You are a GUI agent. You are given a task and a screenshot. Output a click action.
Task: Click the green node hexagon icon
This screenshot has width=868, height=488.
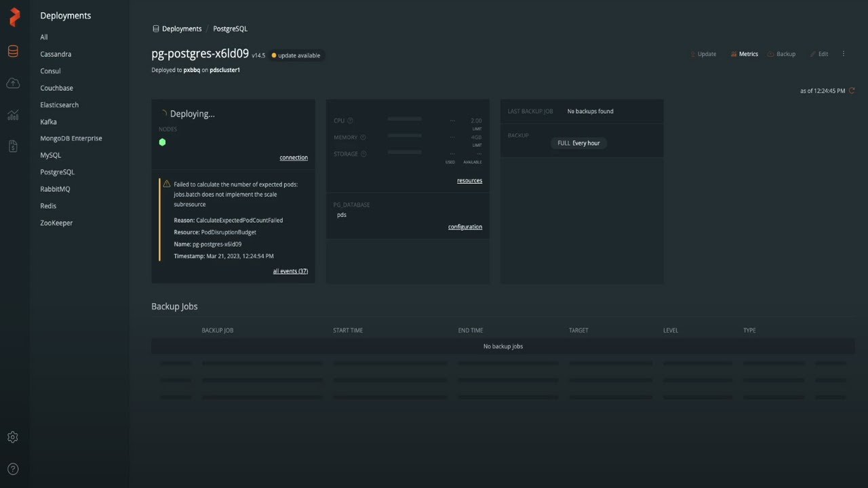point(162,142)
